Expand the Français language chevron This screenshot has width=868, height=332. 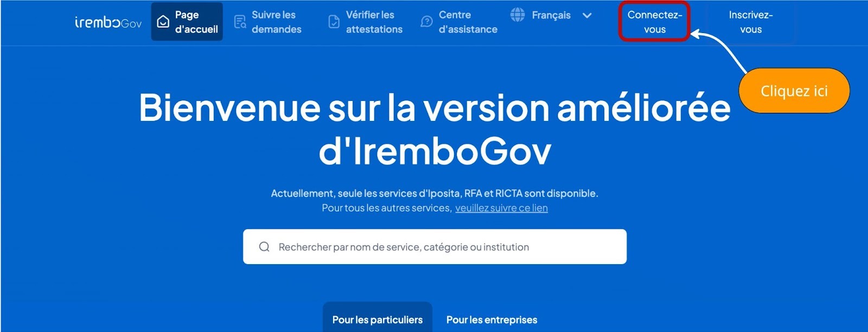click(587, 15)
